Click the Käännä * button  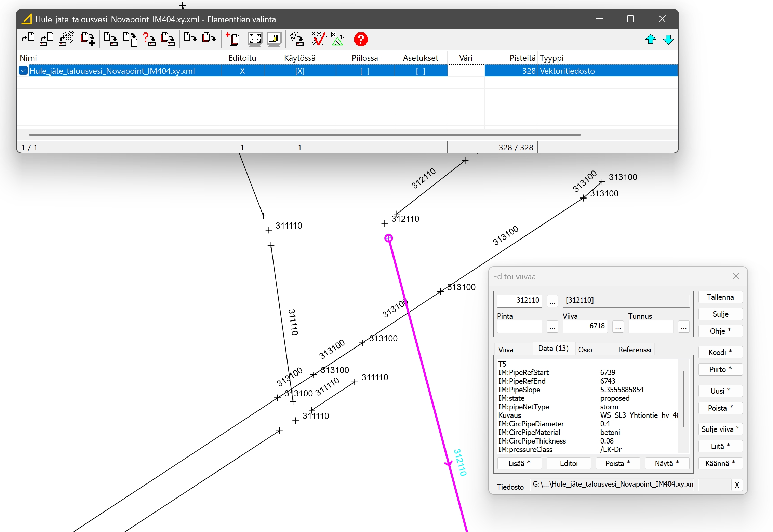[x=720, y=463]
